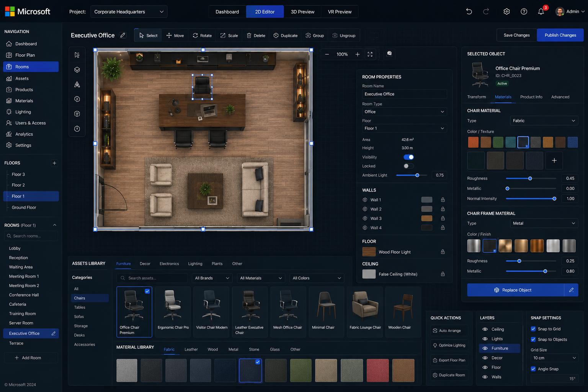Toggle the room Visibility switch
Viewport: 588px width, 392px height.
(x=408, y=157)
